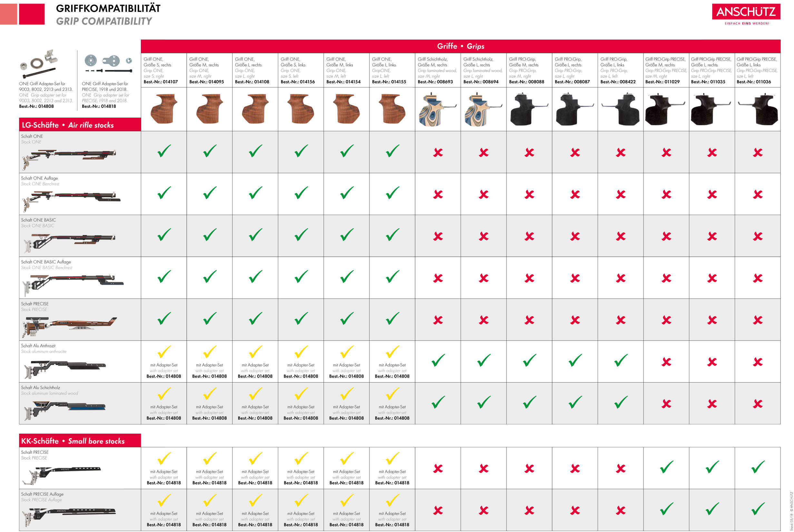The height and width of the screenshot is (532, 794).
Task: Select red cross: air rifle Schaft PRECISE, Schichtholz L rechts
Action: point(484,320)
